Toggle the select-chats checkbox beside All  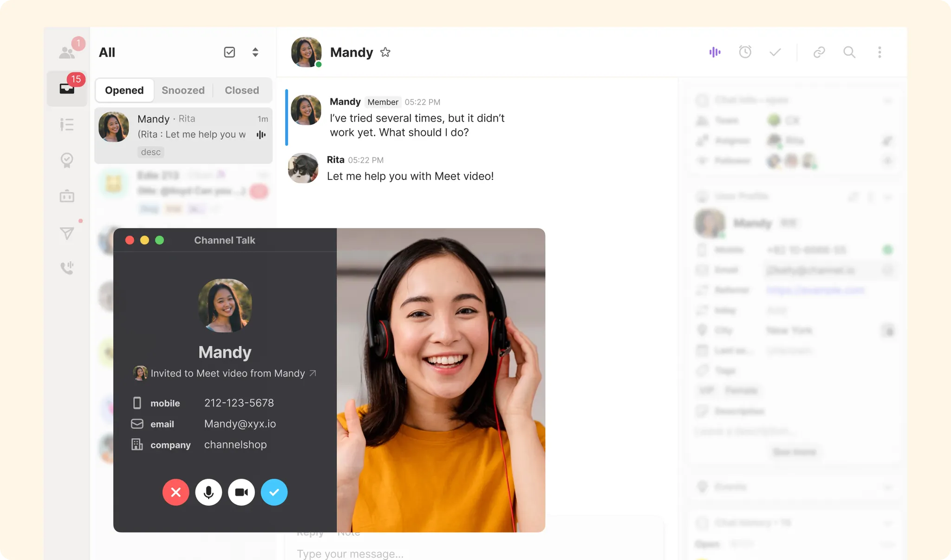pyautogui.click(x=229, y=52)
